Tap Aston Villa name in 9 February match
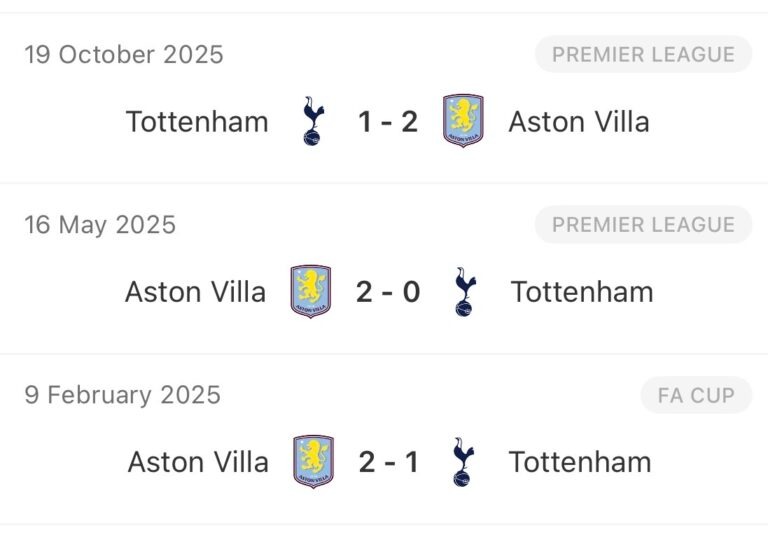This screenshot has height=542, width=768. [198, 462]
